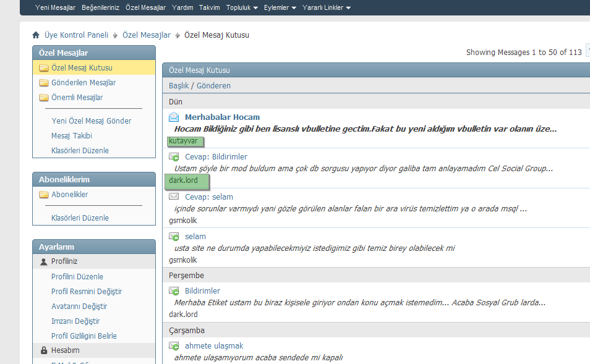Click folder icon beside Önemli Mesajlar
Screen dimensions: 590x364
[x=43, y=98]
